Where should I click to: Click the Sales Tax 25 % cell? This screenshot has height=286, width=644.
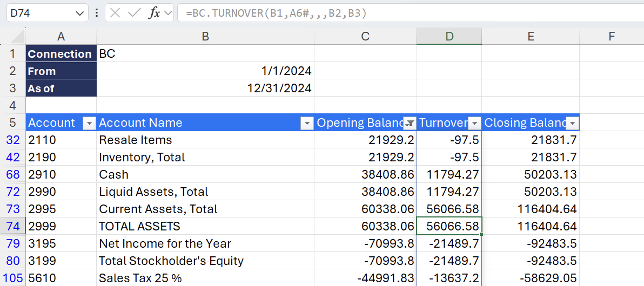click(205, 278)
